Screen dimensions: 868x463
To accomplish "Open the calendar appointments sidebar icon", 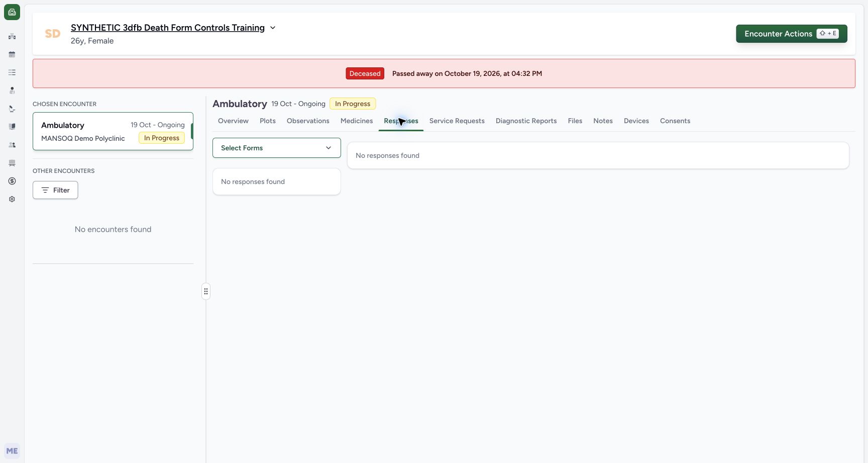I will (x=12, y=54).
